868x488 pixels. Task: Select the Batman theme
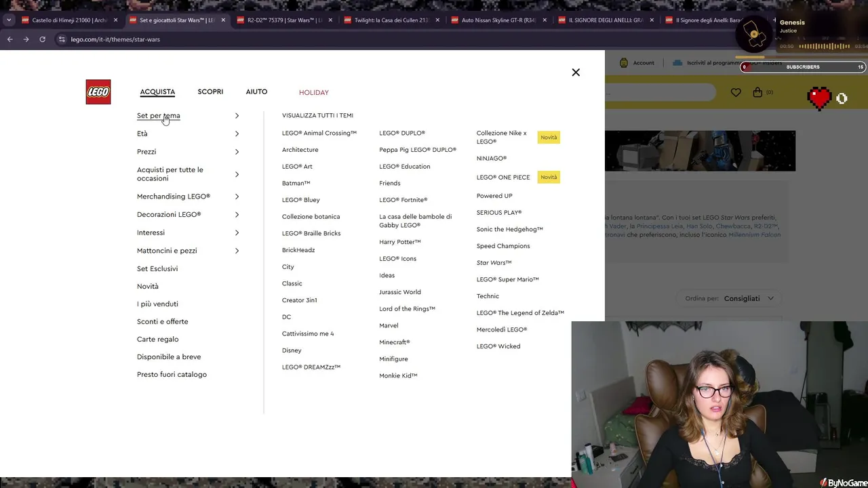coord(296,183)
